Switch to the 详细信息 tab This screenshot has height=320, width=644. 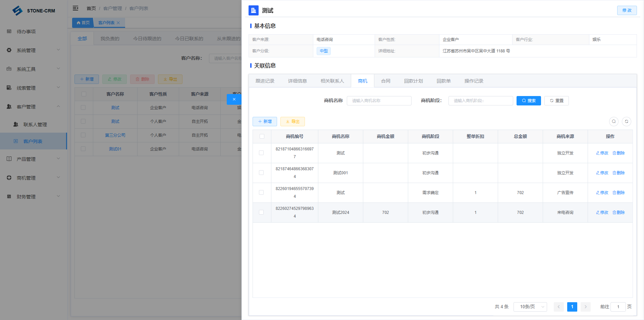tap(298, 81)
